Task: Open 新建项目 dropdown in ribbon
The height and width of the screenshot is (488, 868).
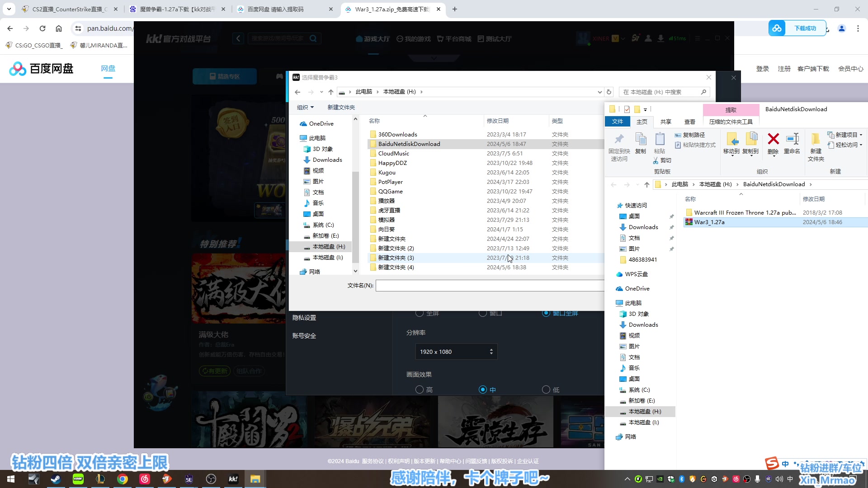Action: tap(844, 135)
